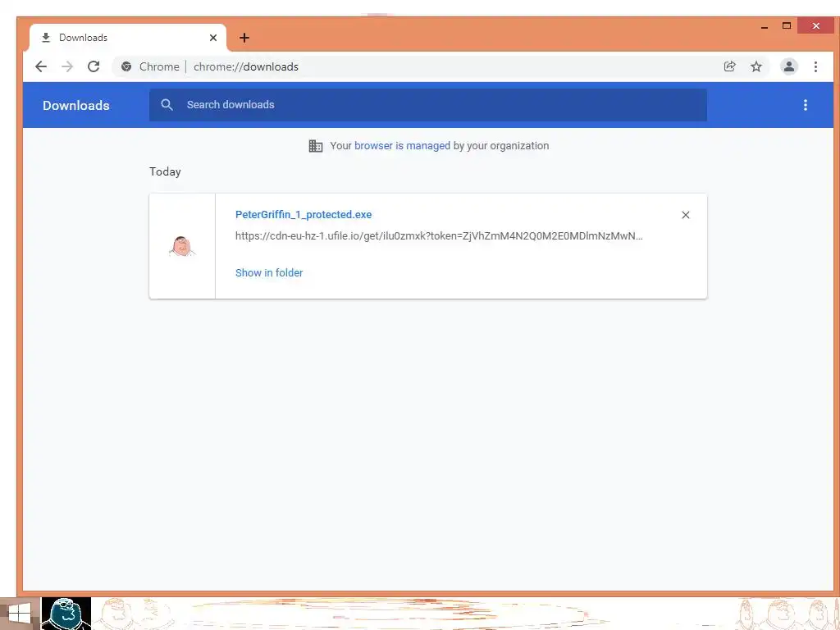Open the Windows Start button
The image size is (840, 630).
coord(20,614)
